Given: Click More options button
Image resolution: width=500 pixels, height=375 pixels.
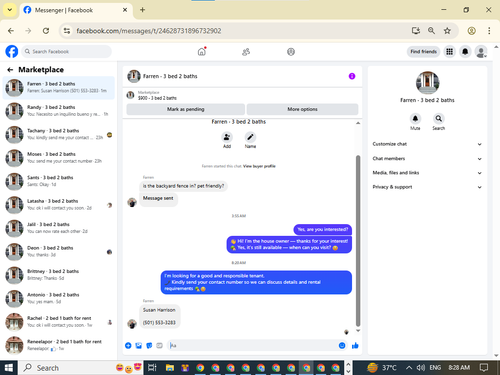Looking at the screenshot, I should point(302,109).
